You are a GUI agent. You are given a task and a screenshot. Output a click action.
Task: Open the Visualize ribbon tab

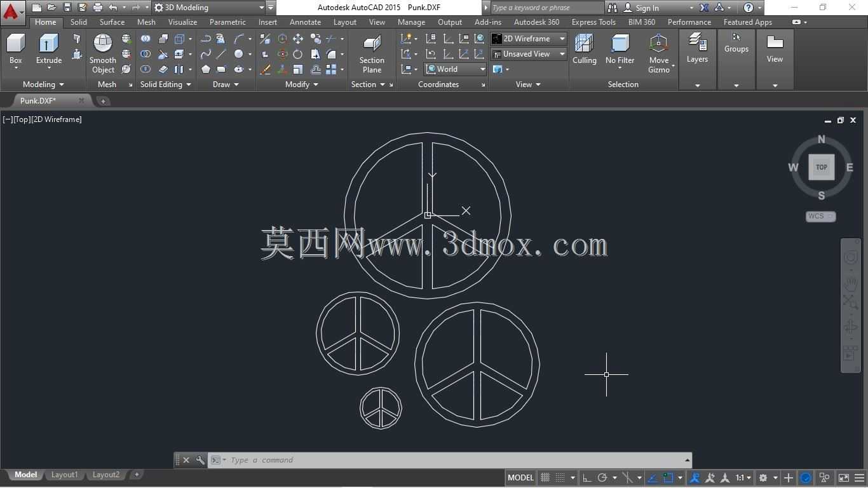[182, 22]
